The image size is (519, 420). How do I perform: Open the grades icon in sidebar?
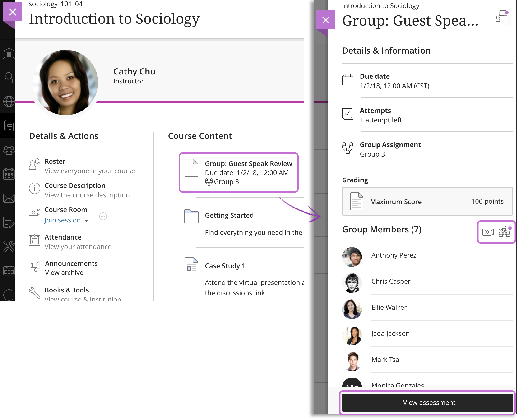pyautogui.click(x=9, y=223)
